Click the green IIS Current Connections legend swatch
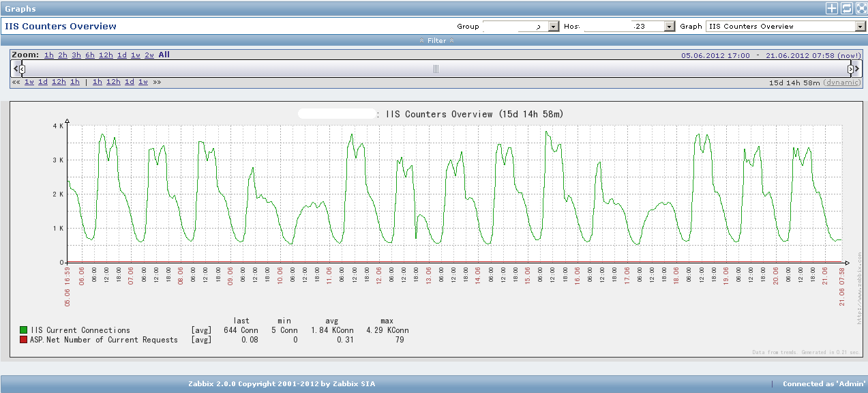This screenshot has width=868, height=393. 24,330
